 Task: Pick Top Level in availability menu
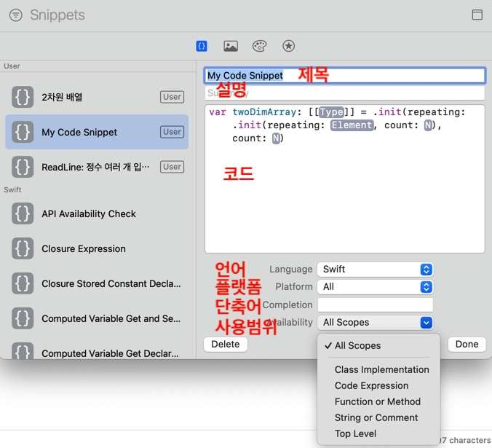pyautogui.click(x=355, y=433)
